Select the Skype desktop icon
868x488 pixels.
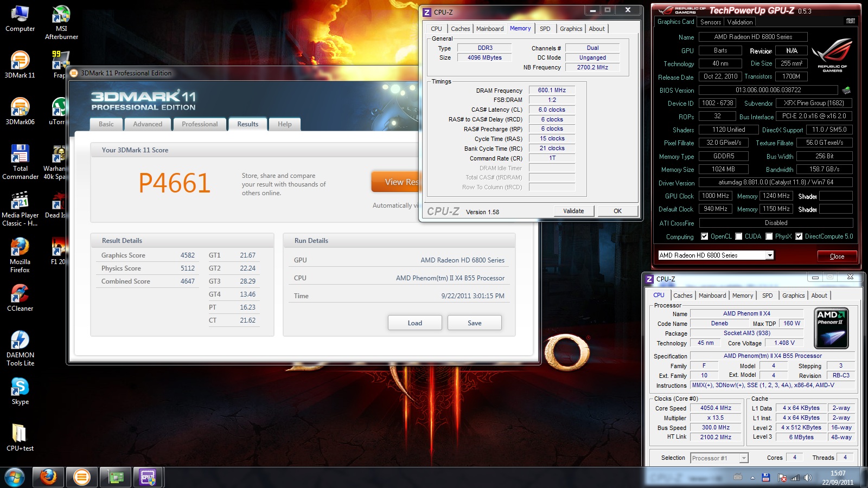[x=20, y=391]
